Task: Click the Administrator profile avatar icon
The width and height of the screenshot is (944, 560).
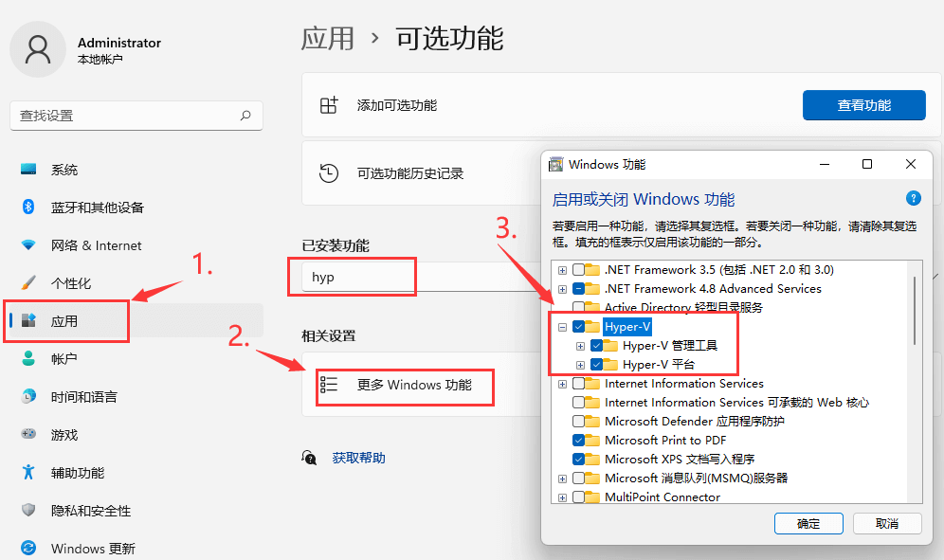Action: click(x=38, y=49)
